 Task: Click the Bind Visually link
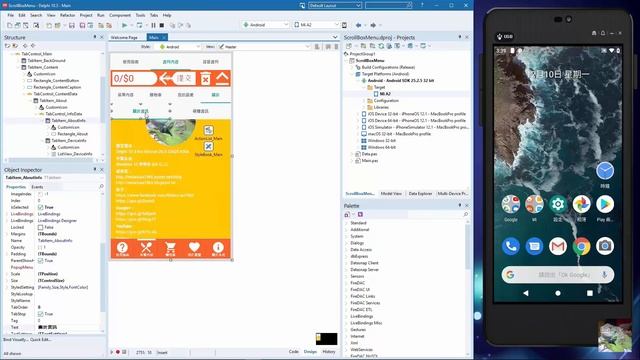coord(16,339)
